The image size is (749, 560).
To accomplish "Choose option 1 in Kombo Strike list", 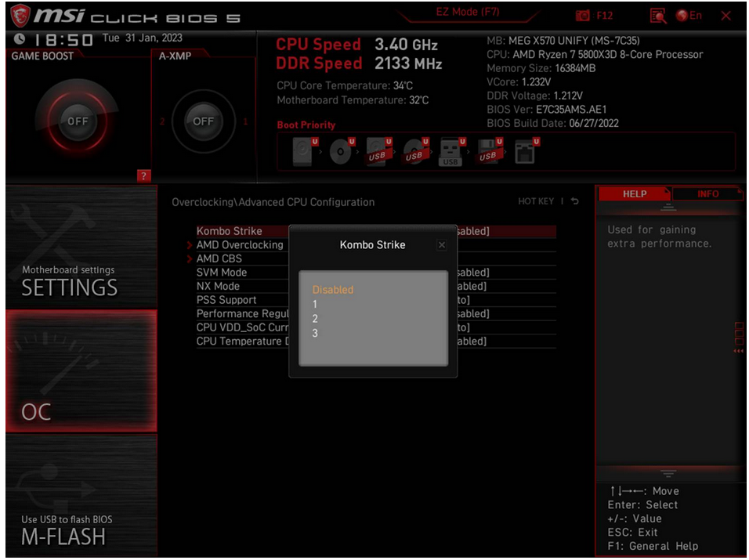I will (x=315, y=304).
